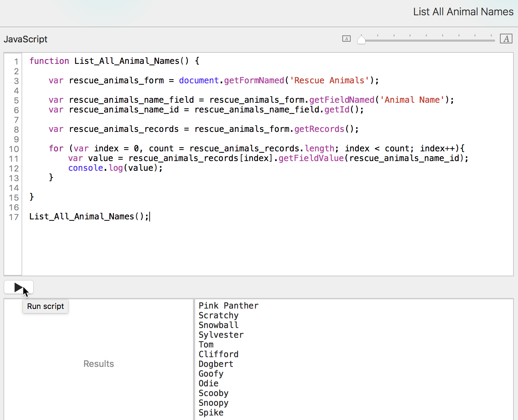
Task: Click the function keyword on line 1
Action: click(x=49, y=61)
